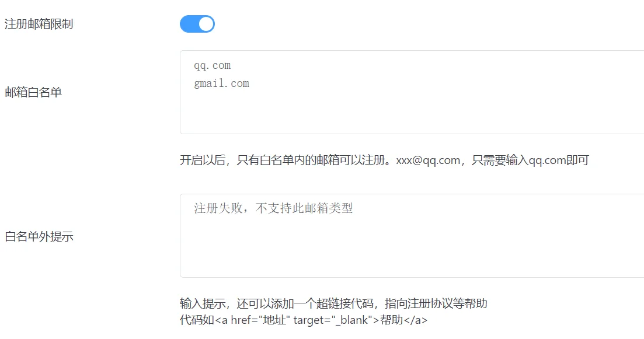This screenshot has height=339, width=644.
Task: Click placeholder 注册失败，不支持此邮箱类型
Action: (273, 208)
